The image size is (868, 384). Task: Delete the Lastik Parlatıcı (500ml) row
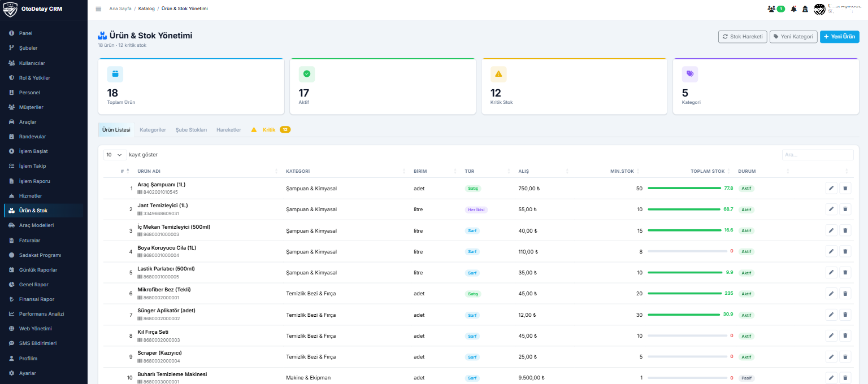[845, 272]
